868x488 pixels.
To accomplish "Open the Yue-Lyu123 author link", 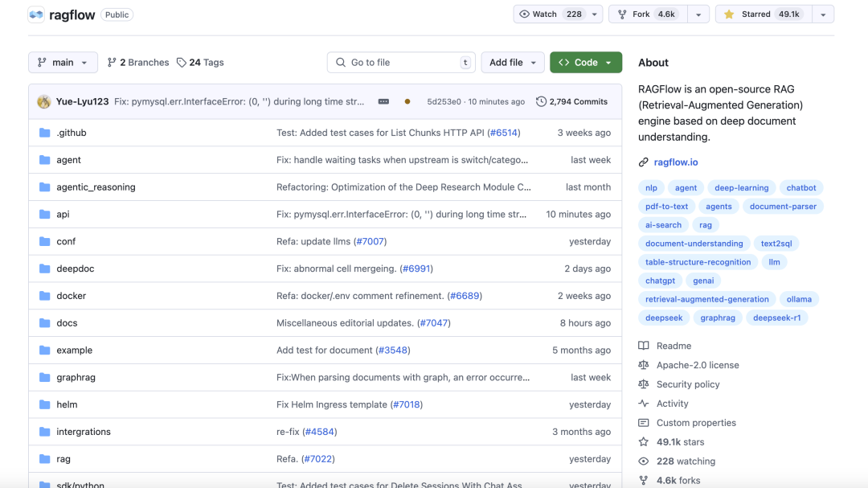I will (83, 102).
